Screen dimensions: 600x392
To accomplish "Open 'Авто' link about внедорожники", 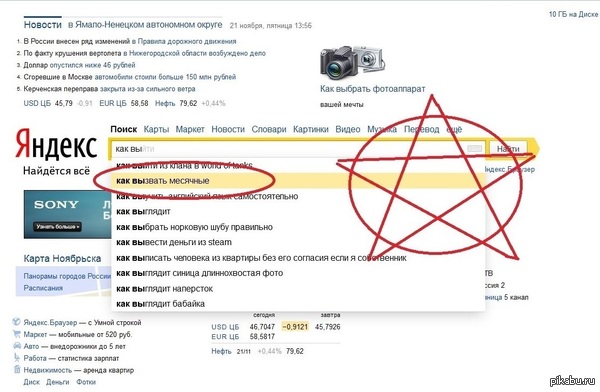I will (x=31, y=346).
